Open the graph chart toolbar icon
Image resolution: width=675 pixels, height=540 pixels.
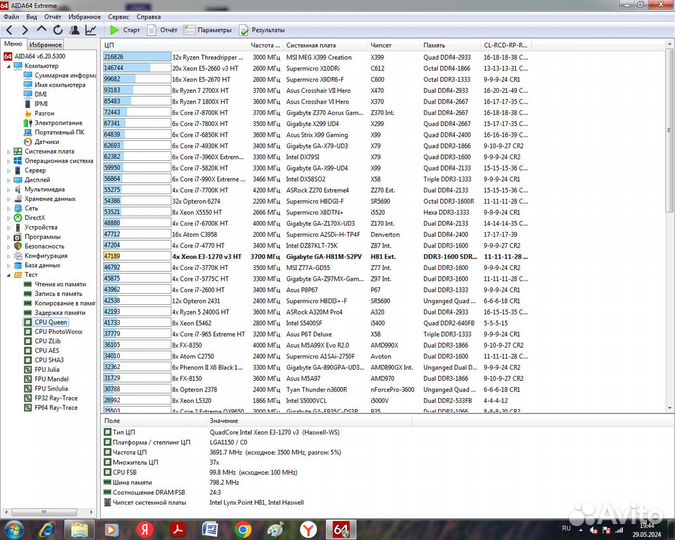tap(91, 31)
